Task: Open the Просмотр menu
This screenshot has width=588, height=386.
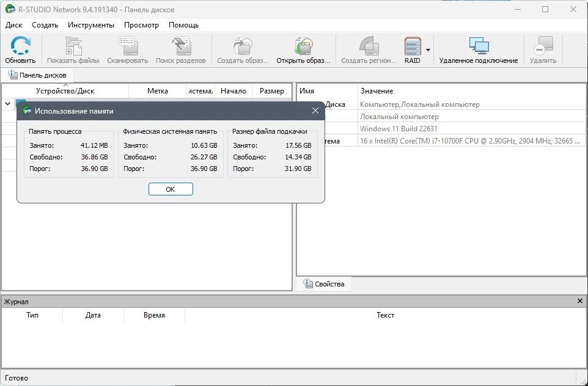Action: coord(141,25)
